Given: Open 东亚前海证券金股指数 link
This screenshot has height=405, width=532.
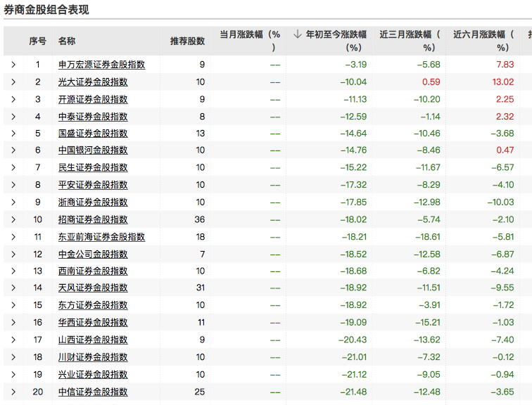Looking at the screenshot, I should [102, 237].
